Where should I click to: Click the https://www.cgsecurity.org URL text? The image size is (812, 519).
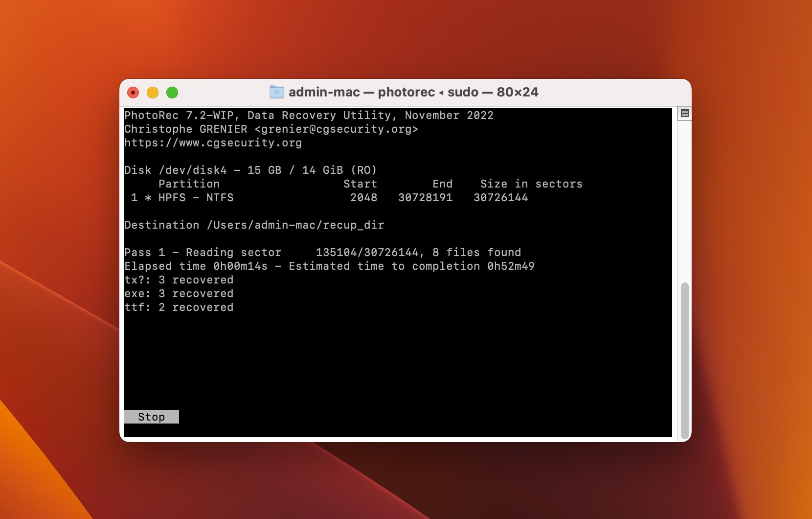pyautogui.click(x=213, y=143)
